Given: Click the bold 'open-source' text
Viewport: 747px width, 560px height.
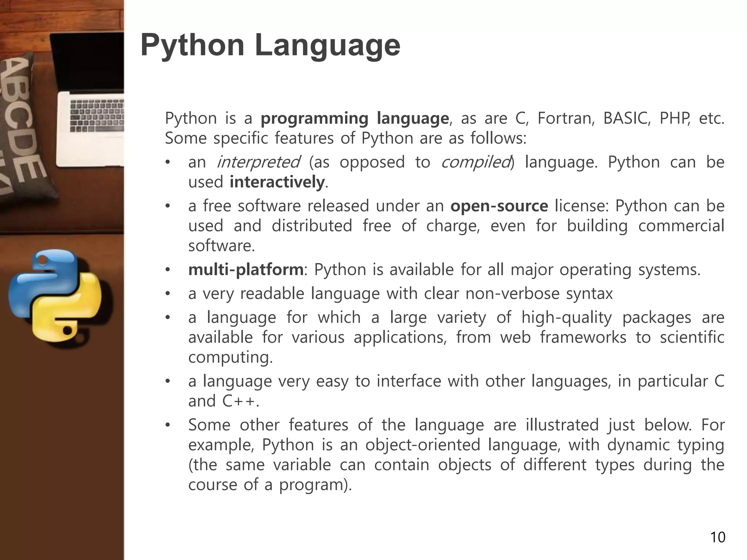Looking at the screenshot, I should click(499, 206).
